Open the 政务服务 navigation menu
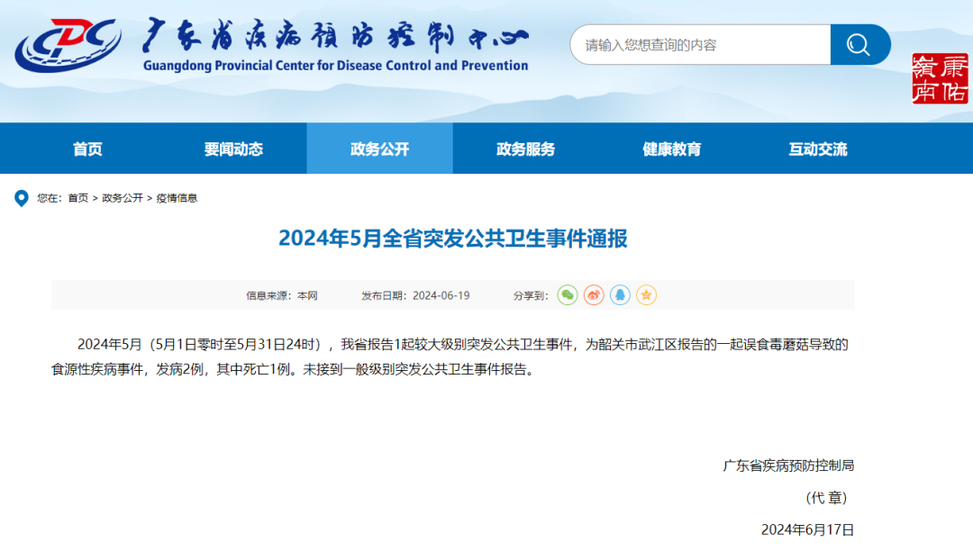The width and height of the screenshot is (973, 560). coord(525,149)
